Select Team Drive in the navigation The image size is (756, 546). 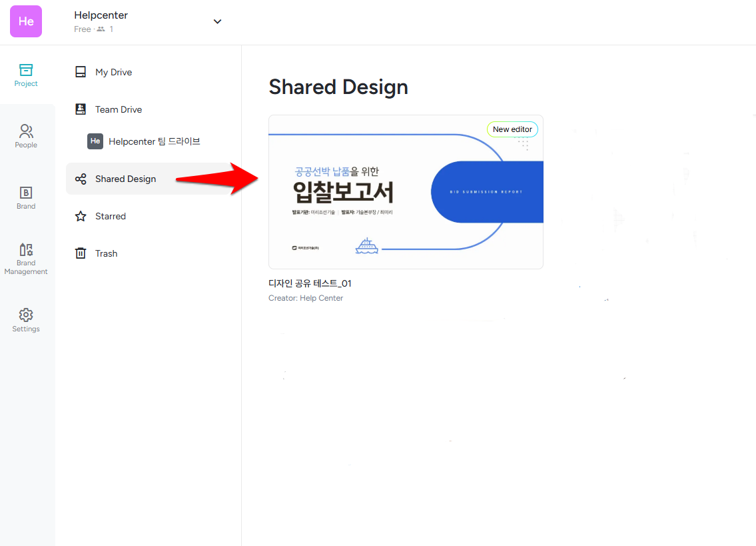tap(118, 109)
